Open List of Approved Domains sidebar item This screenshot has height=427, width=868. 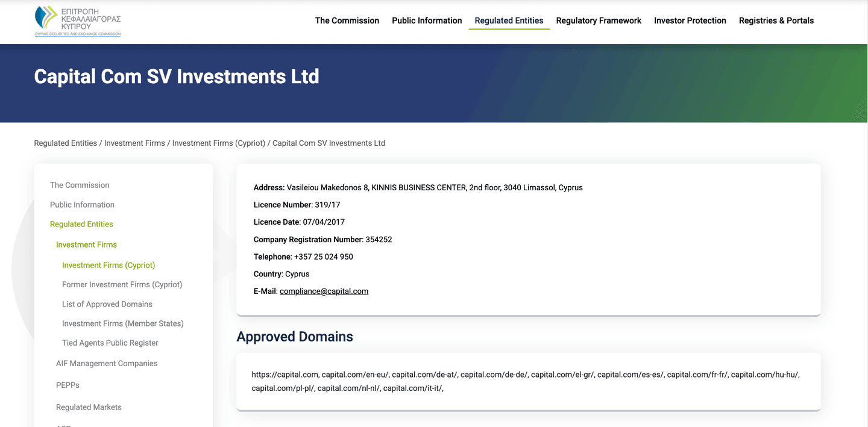pyautogui.click(x=107, y=304)
